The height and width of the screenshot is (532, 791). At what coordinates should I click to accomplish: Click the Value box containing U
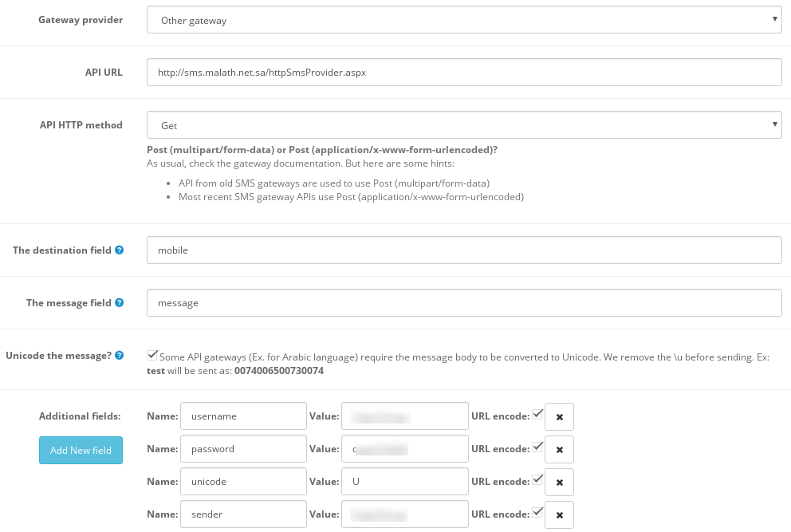coord(404,482)
